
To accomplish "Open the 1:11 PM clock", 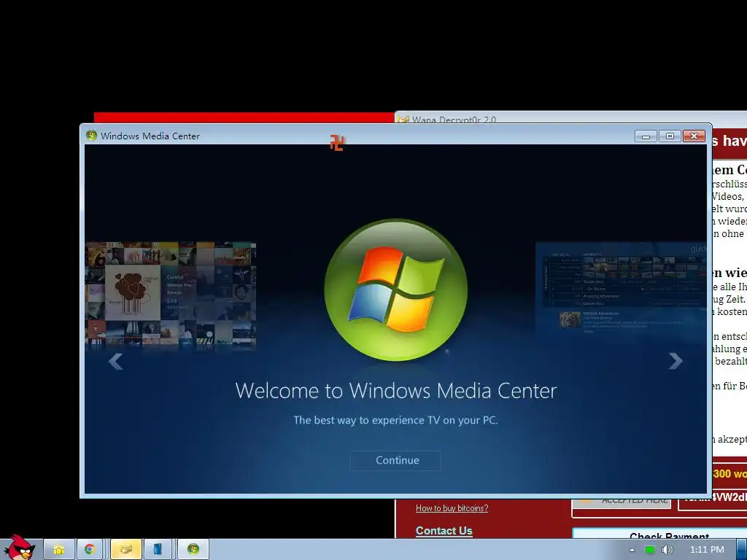I will pos(707,550).
